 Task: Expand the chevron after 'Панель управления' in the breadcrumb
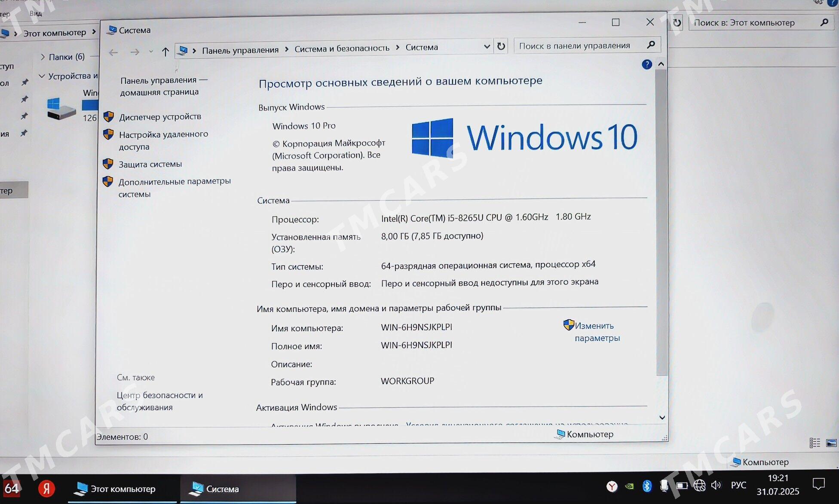pyautogui.click(x=287, y=49)
